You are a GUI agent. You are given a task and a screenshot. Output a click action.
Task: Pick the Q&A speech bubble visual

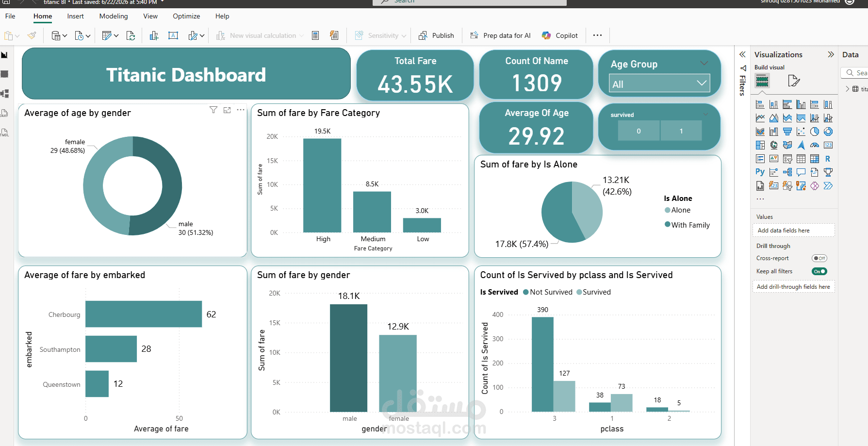point(801,172)
